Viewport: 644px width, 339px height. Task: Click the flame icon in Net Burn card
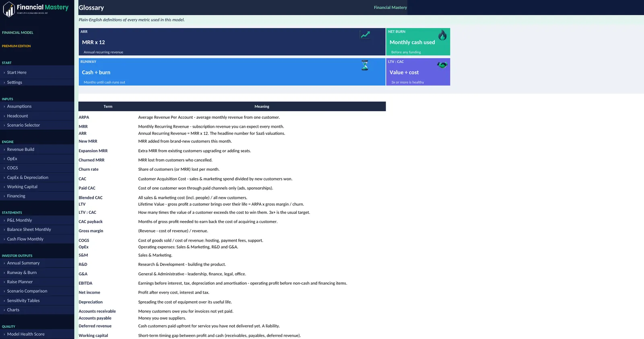point(442,35)
